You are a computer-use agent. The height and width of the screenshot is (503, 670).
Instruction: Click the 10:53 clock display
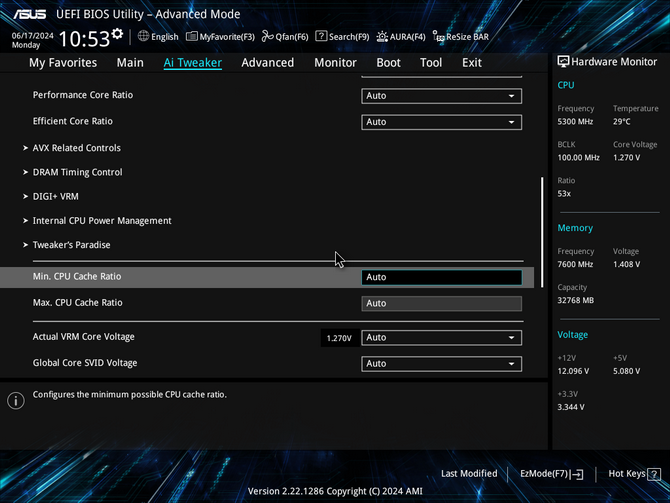[84, 39]
